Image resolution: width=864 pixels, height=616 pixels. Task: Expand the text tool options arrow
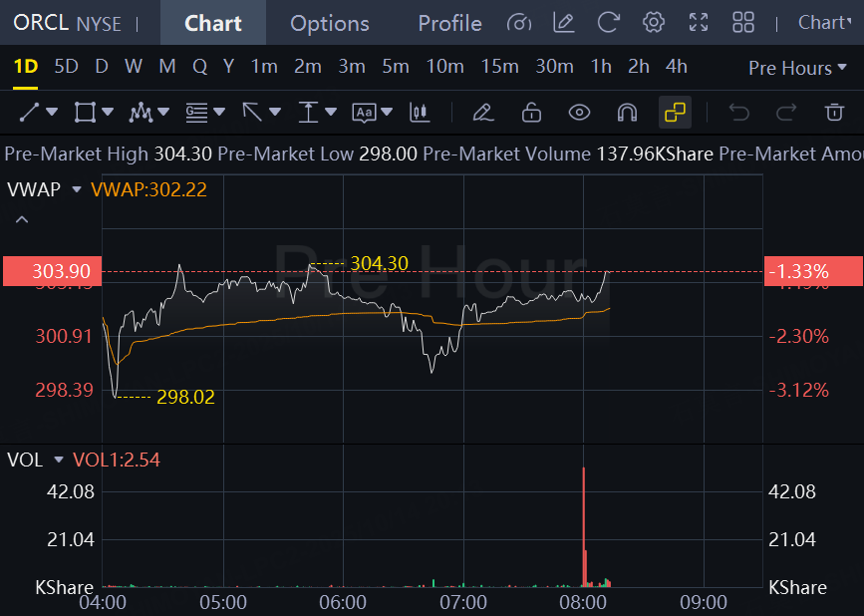(387, 112)
